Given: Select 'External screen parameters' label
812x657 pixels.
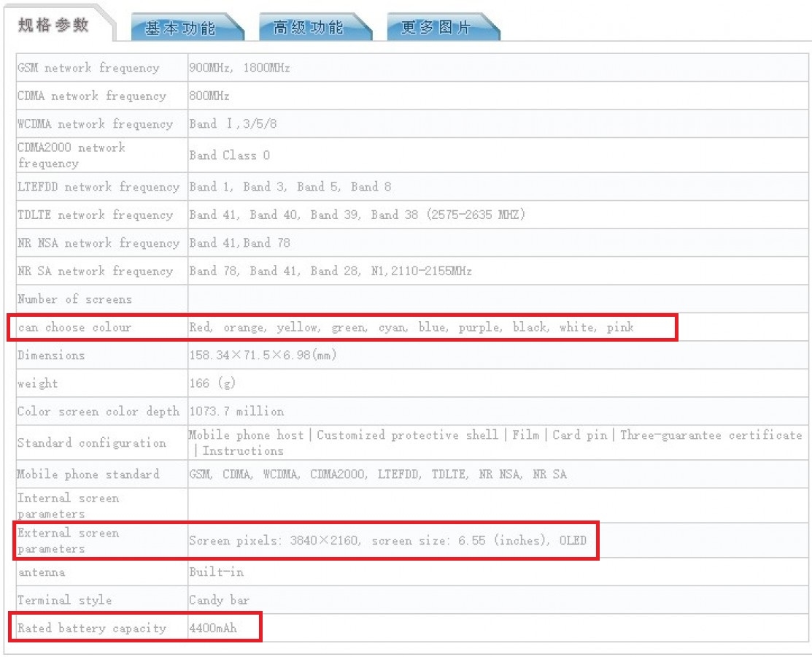Looking at the screenshot, I should click(x=69, y=540).
